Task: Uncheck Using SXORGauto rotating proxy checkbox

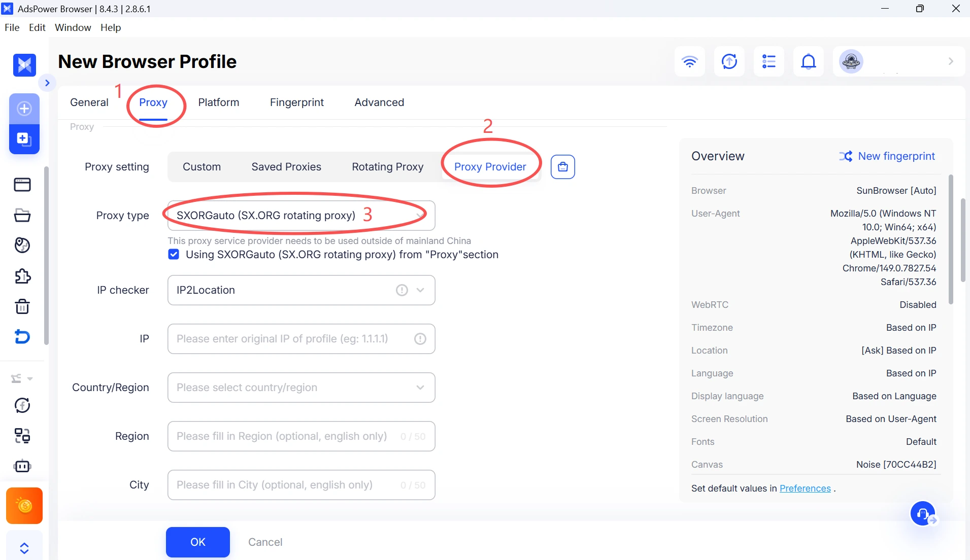Action: click(x=174, y=255)
